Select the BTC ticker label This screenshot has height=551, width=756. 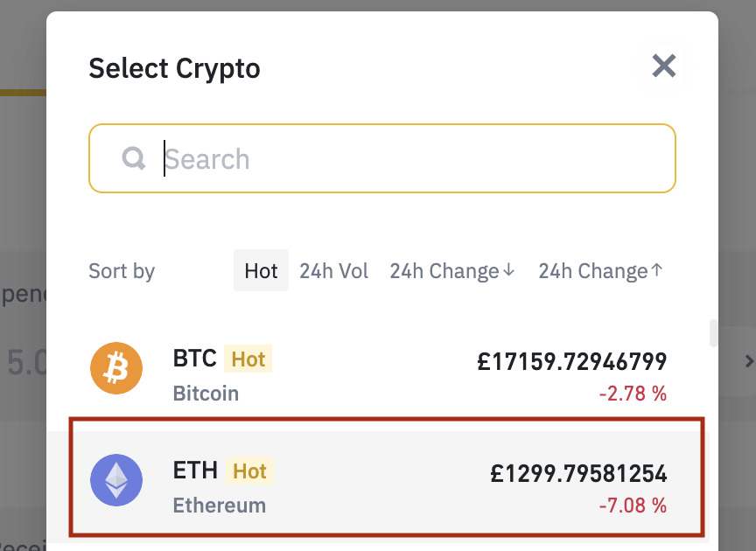click(x=194, y=359)
